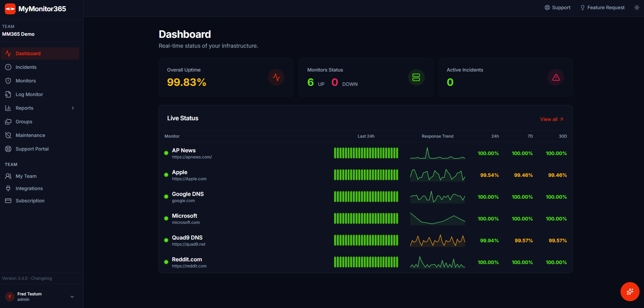Open the Integrations page
The width and height of the screenshot is (644, 308).
point(40,188)
